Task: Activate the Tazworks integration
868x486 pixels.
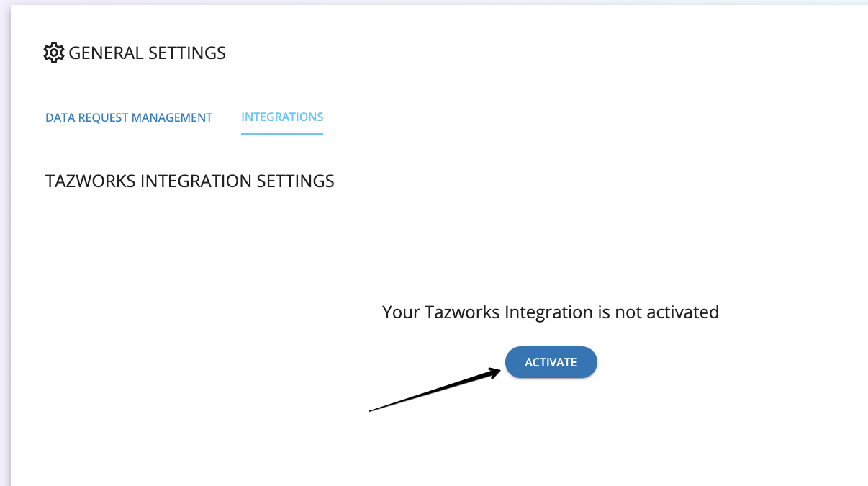Action: pyautogui.click(x=551, y=362)
